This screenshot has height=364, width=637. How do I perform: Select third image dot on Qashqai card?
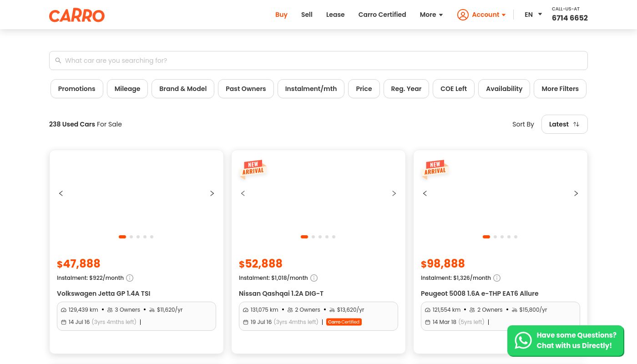[x=320, y=237]
